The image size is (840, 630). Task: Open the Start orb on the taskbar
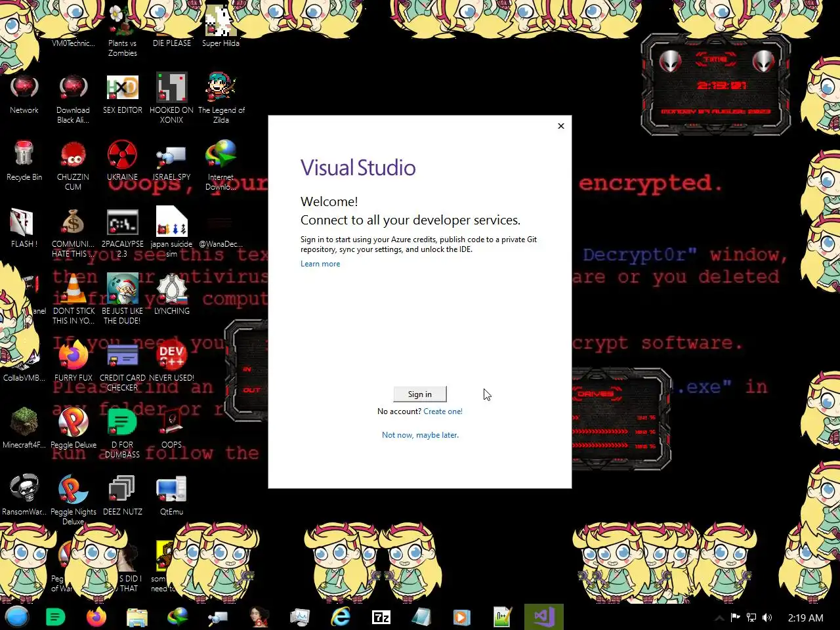(x=17, y=617)
